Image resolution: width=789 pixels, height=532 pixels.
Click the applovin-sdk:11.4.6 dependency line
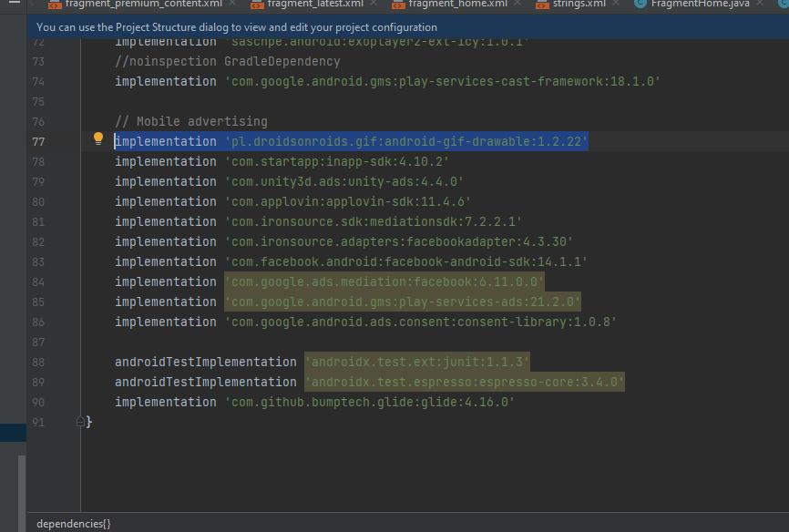tap(292, 202)
